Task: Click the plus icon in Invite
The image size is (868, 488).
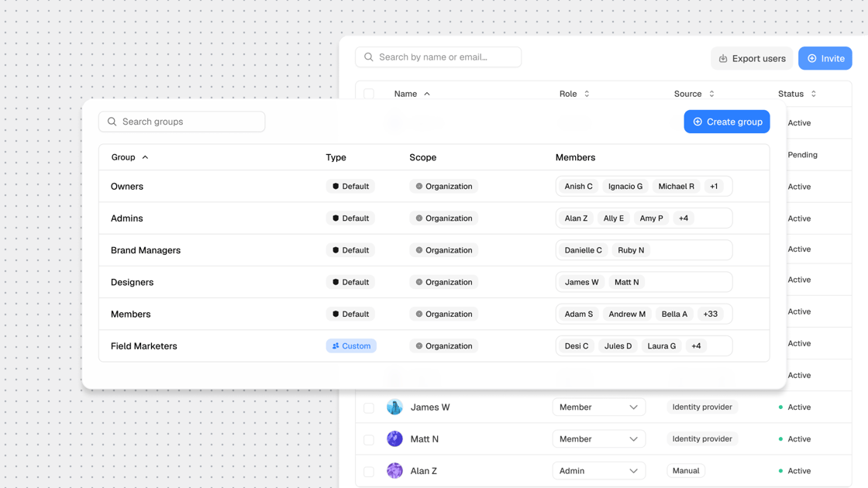Action: point(812,58)
